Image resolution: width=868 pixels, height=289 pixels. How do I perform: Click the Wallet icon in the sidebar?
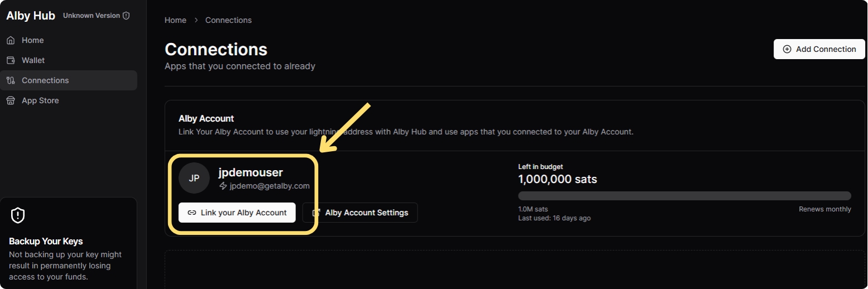click(x=11, y=60)
